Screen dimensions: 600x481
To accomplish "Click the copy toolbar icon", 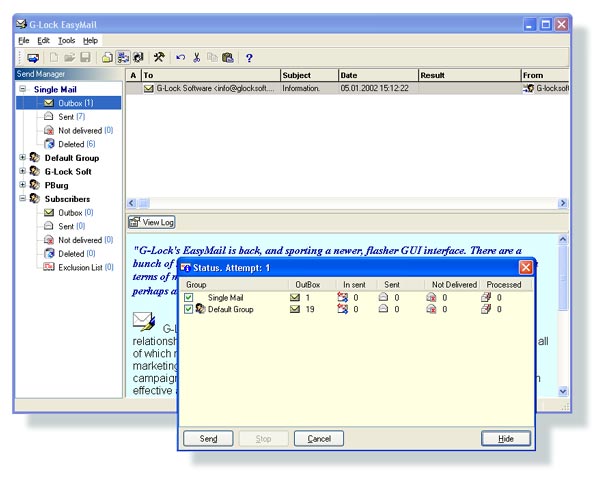I will (x=212, y=58).
